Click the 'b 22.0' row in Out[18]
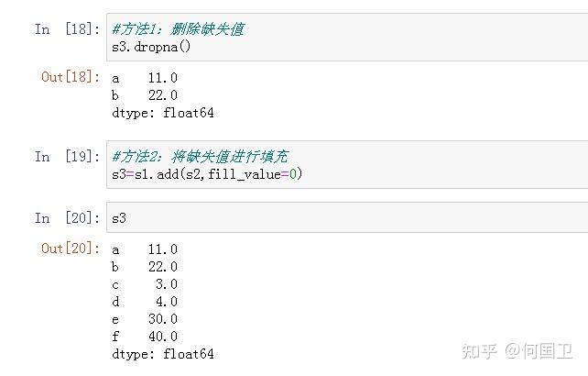This screenshot has width=588, height=376. tap(144, 95)
